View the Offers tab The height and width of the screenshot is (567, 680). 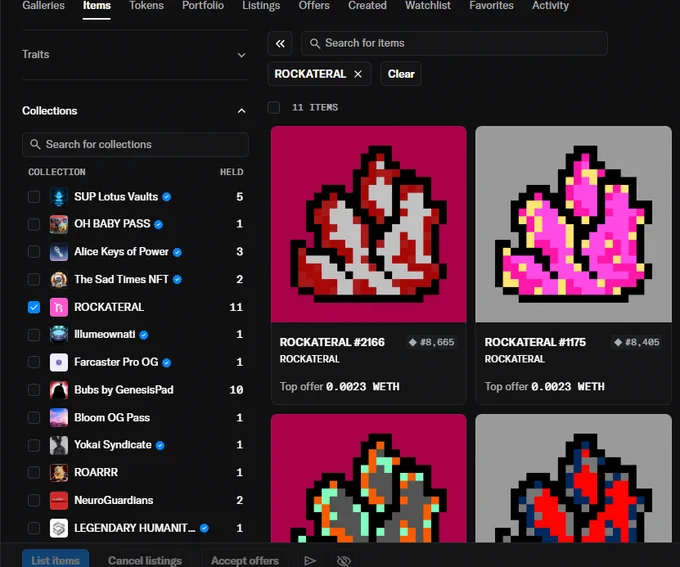click(x=314, y=6)
